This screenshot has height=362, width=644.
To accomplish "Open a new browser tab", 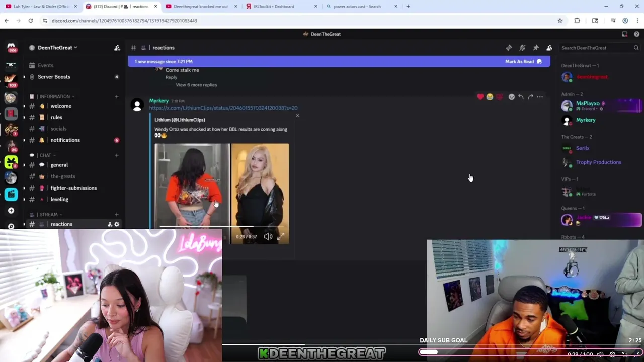I will coord(408,7).
